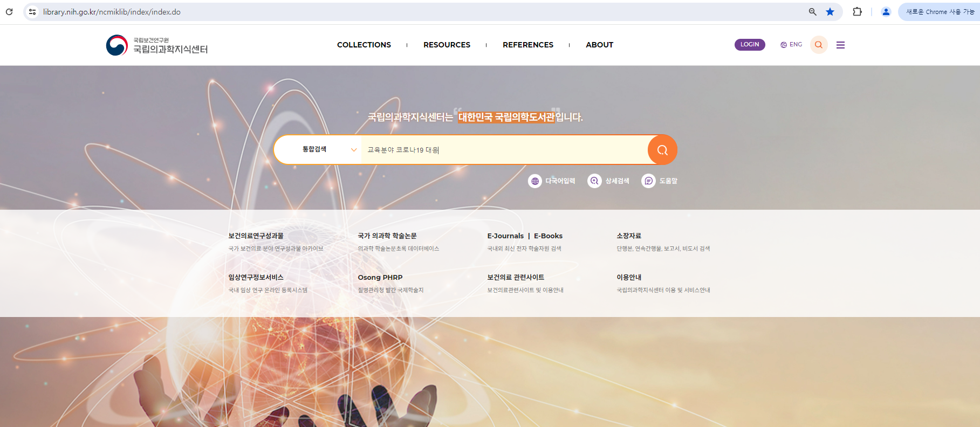The image size is (980, 427).
Task: Reload the page with the browser refresh icon
Action: tap(9, 11)
